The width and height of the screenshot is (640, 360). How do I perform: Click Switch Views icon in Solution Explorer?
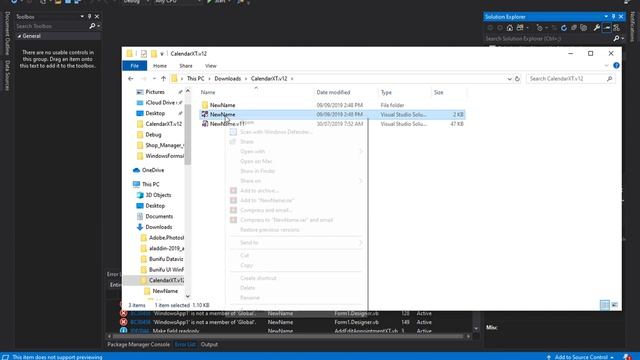[x=520, y=28]
